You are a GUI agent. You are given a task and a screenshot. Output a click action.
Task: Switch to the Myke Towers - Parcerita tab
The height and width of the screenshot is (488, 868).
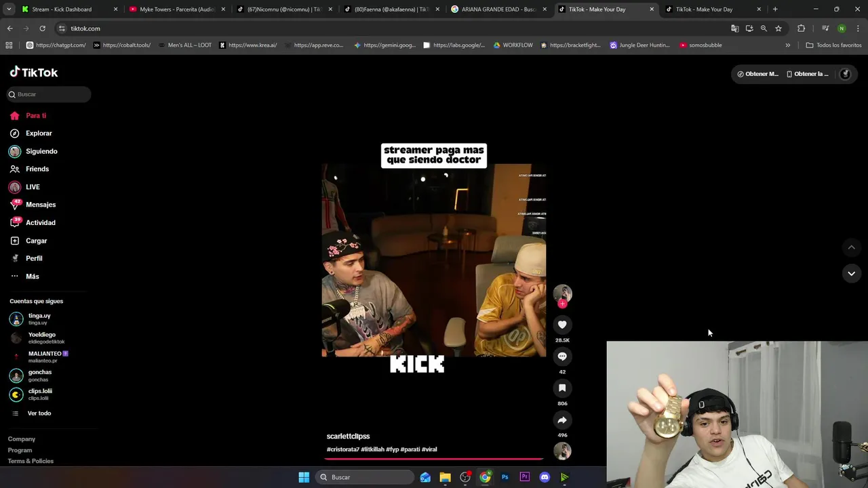(x=176, y=9)
